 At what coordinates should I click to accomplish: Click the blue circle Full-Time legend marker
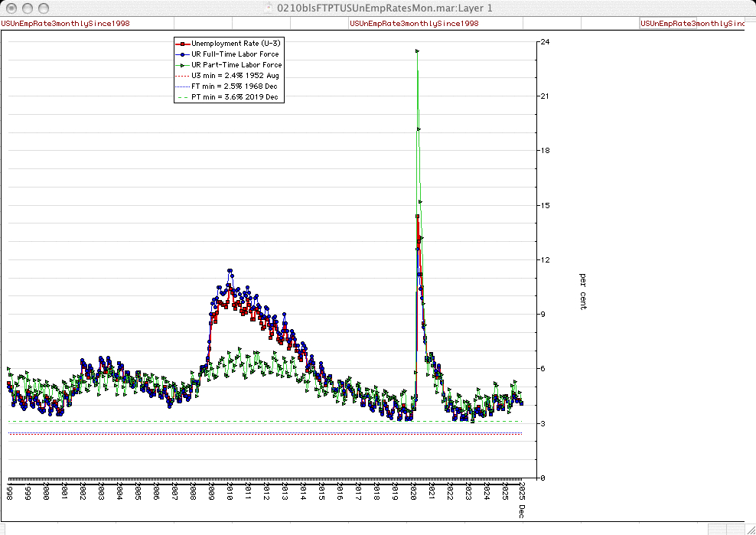click(183, 54)
